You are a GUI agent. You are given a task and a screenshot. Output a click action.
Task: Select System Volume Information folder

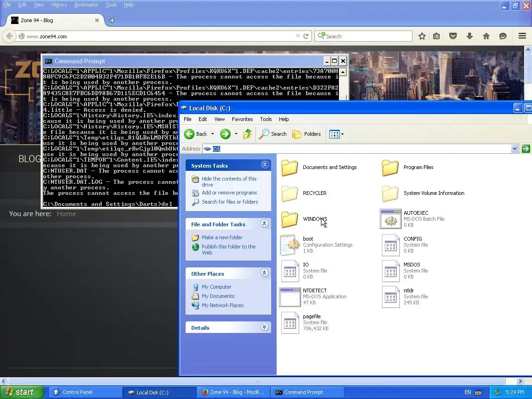[x=423, y=193]
